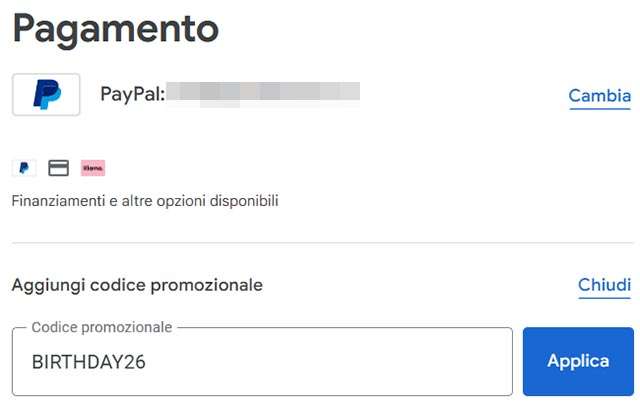This screenshot has height=405, width=640.
Task: Click empty space right of BIRTHDAY26 in promo field
Action: pyautogui.click(x=350, y=362)
